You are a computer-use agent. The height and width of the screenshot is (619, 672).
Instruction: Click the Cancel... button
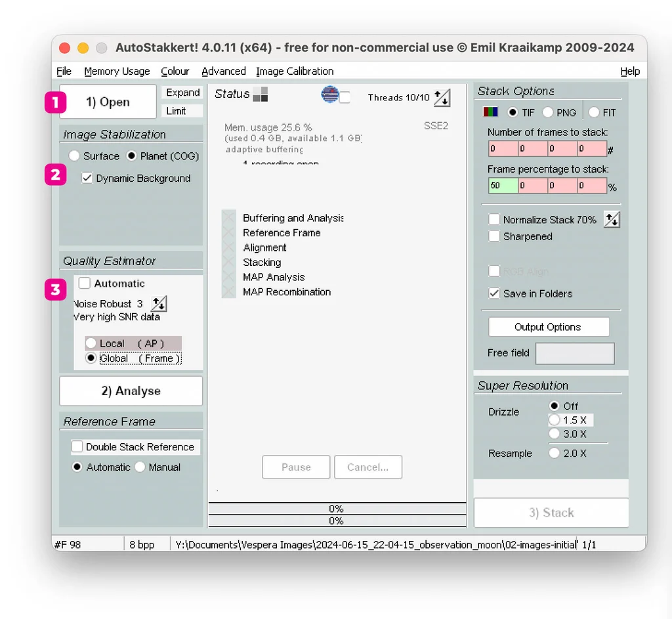[x=368, y=467]
